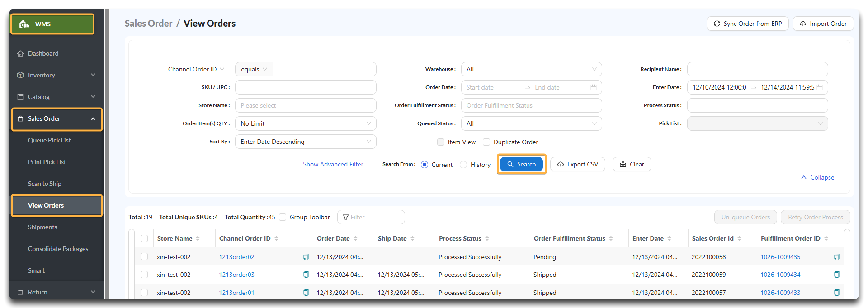
Task: Click Sync Order from ERP
Action: coord(748,24)
